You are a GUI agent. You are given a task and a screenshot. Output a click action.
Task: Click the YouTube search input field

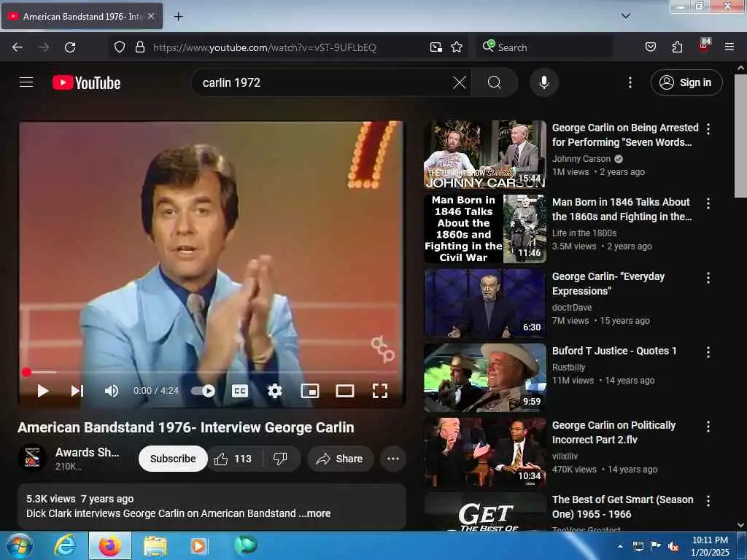(324, 82)
